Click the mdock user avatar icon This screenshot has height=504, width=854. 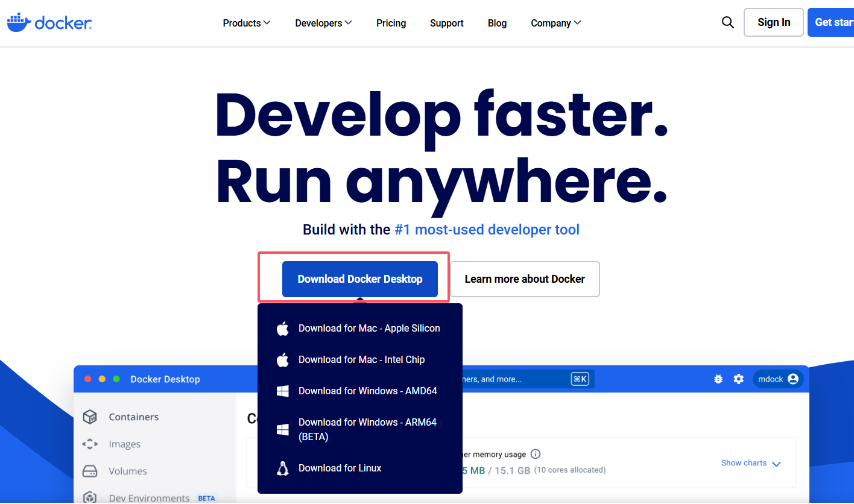[x=793, y=379]
